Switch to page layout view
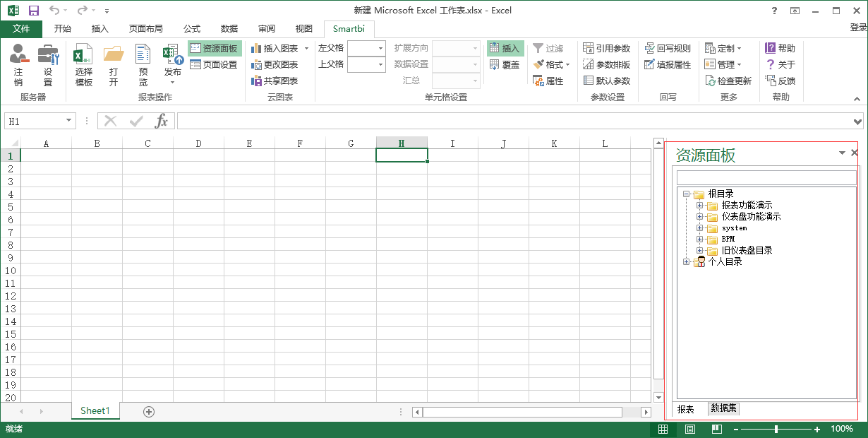Screen dimensions: 868x438 690,429
